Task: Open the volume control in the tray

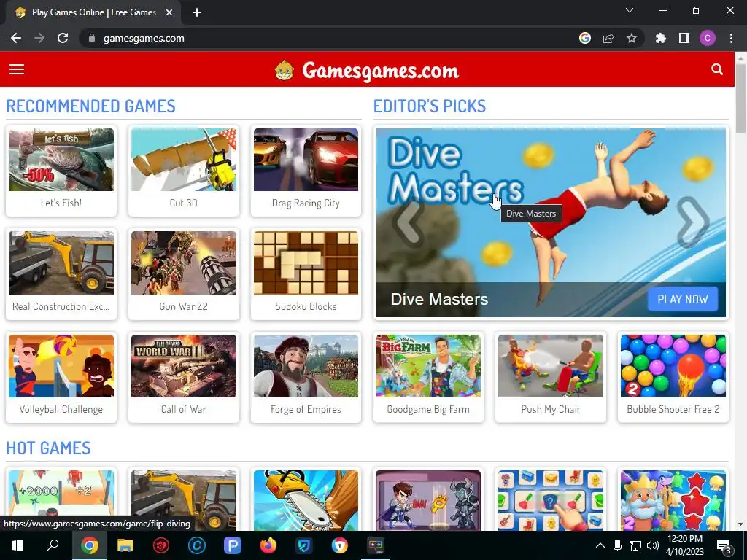Action: 653,545
